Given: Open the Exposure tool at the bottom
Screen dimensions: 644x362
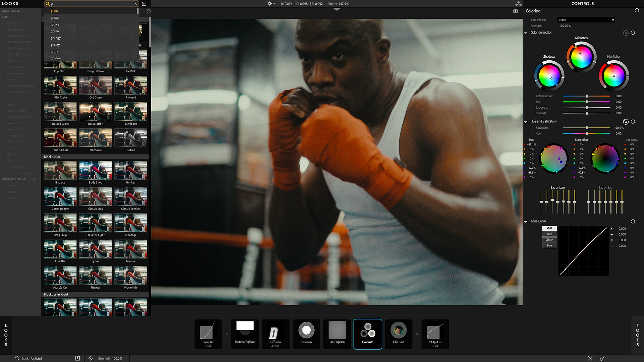Looking at the screenshot, I should point(306,334).
